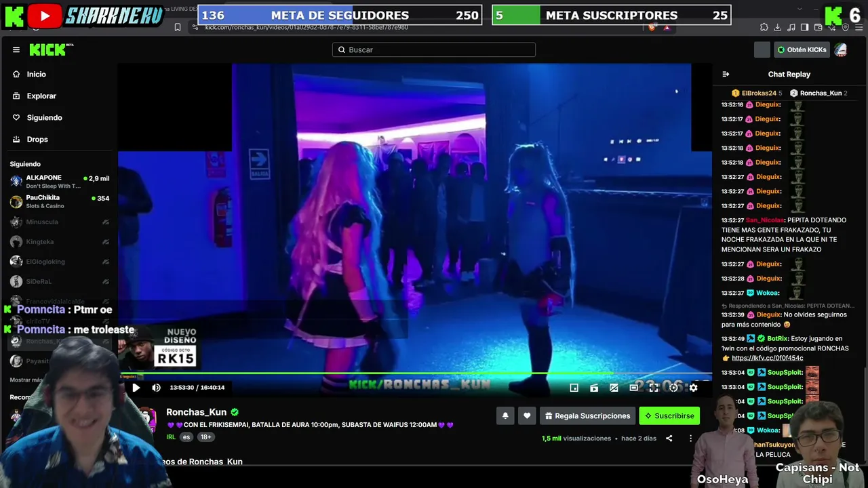Open Brave Rewards triangle icon

coord(667,27)
